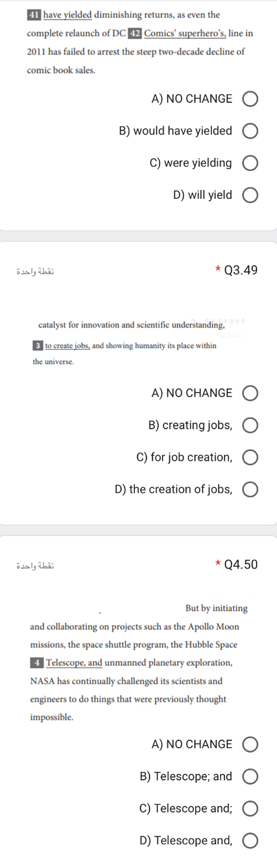Choose option B) would have yielded
277x868 pixels.
pyautogui.click(x=250, y=131)
